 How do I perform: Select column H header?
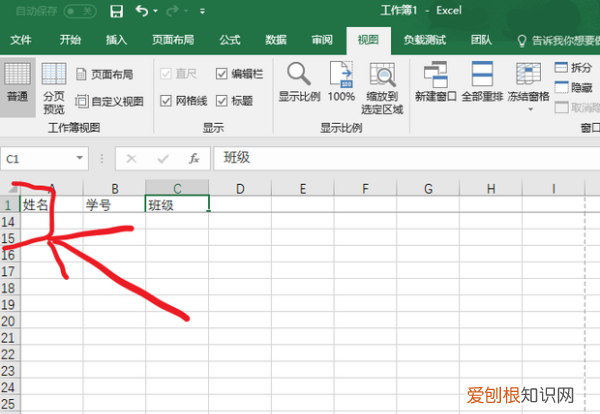pos(491,188)
